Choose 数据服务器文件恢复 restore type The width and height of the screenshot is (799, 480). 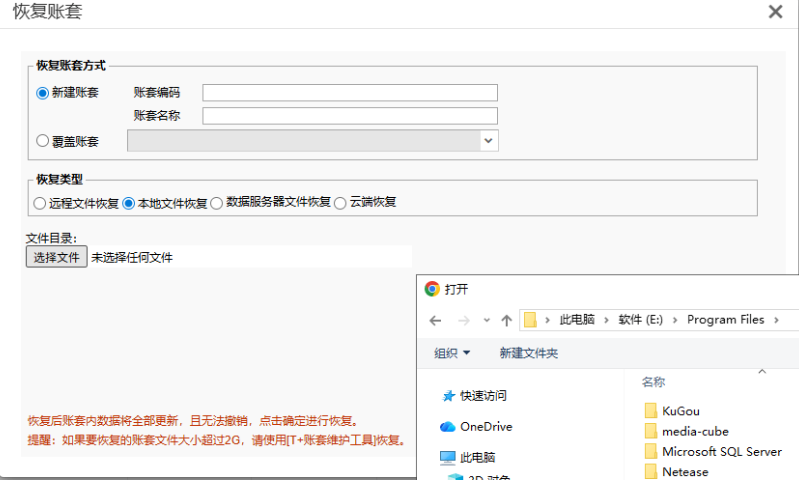click(x=217, y=203)
